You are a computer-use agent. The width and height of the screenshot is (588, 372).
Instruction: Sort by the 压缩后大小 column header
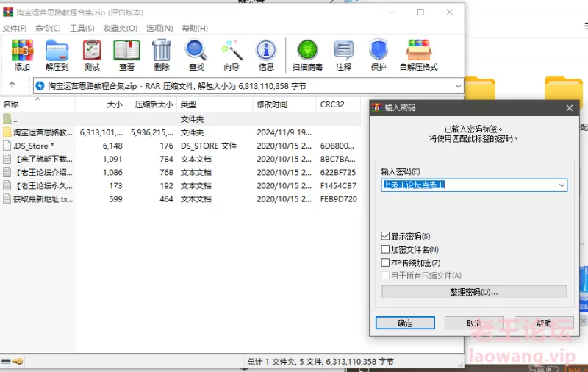pyautogui.click(x=151, y=104)
